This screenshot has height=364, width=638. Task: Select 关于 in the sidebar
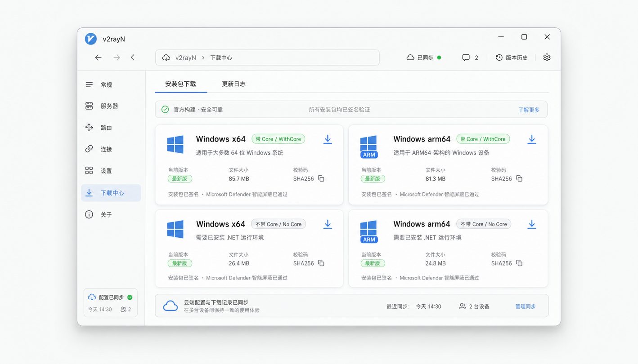(x=111, y=215)
